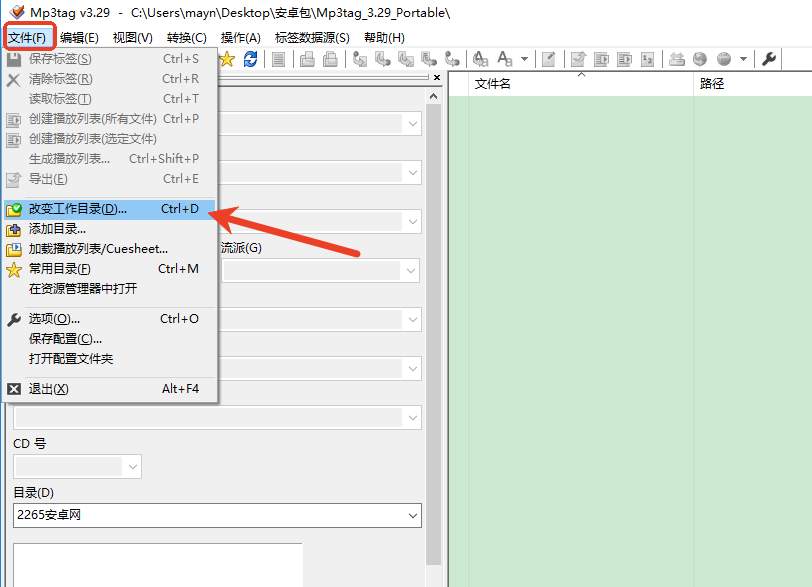
Task: Open the 标签数据源(S) menu
Action: pyautogui.click(x=312, y=38)
